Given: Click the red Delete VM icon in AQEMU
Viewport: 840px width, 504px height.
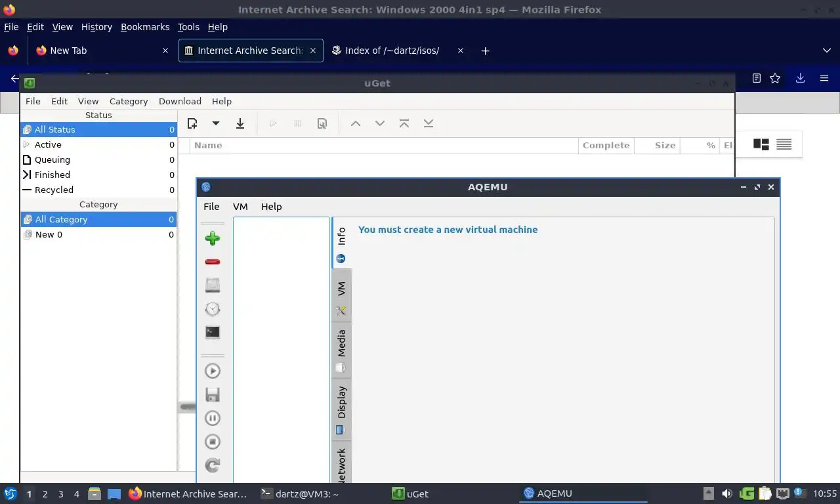Looking at the screenshot, I should 212,262.
